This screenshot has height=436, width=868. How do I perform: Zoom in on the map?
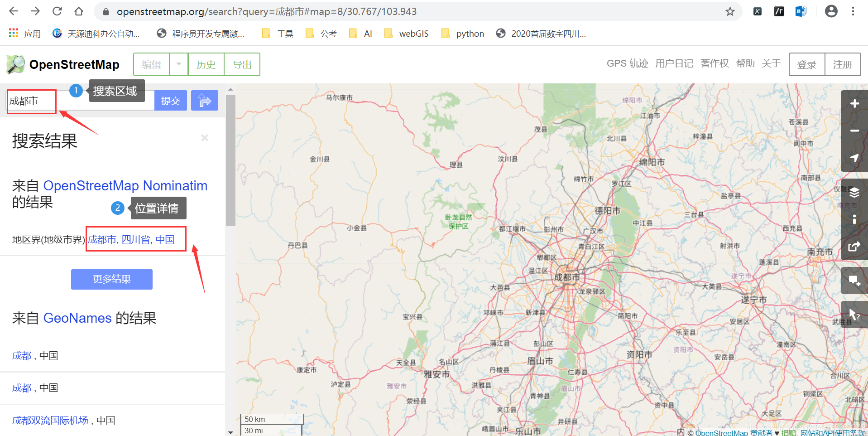(x=854, y=103)
